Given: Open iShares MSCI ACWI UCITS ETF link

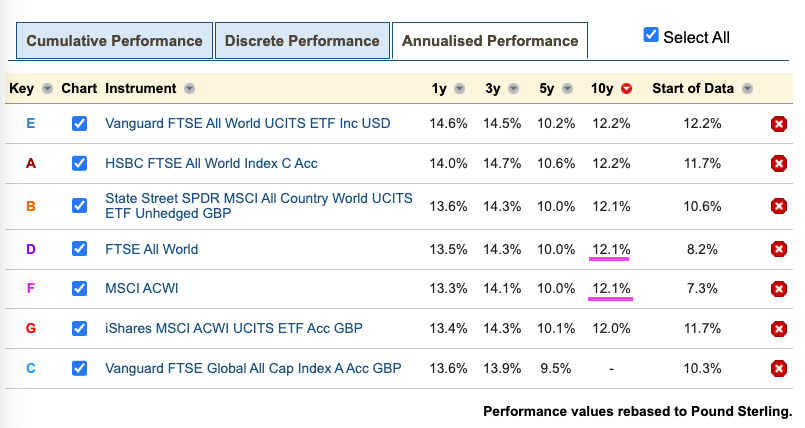Looking at the screenshot, I should 233,329.
